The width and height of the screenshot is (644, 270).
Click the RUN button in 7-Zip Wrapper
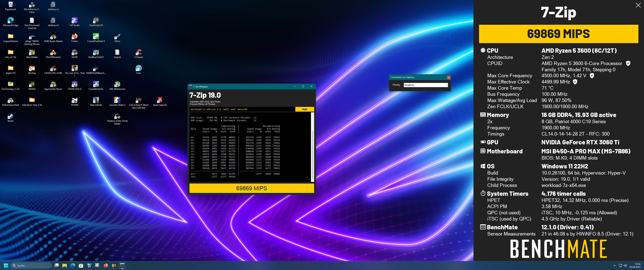(x=305, y=109)
